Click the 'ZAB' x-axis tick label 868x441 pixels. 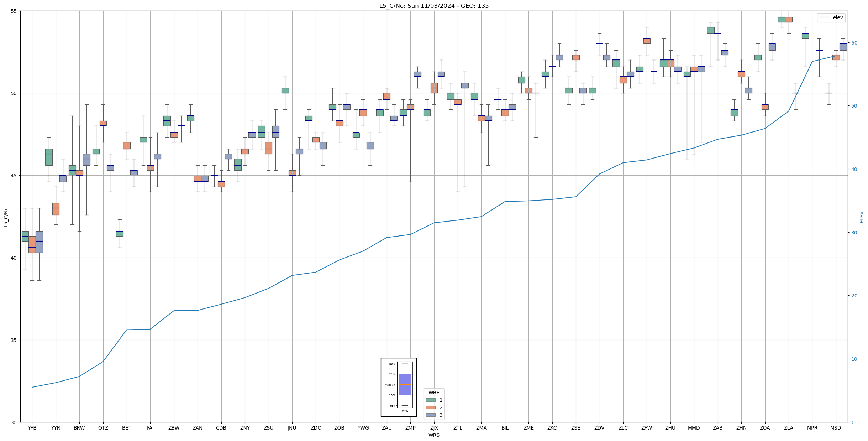[x=718, y=428]
